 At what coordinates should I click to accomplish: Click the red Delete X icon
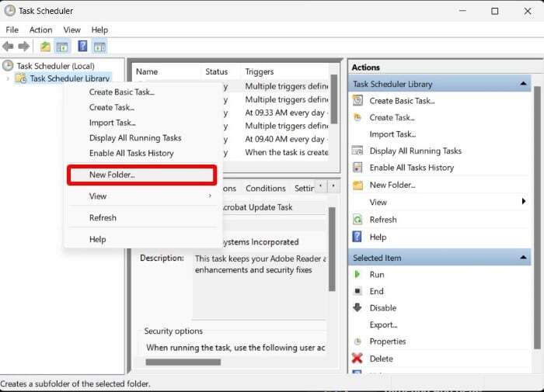[x=357, y=358]
